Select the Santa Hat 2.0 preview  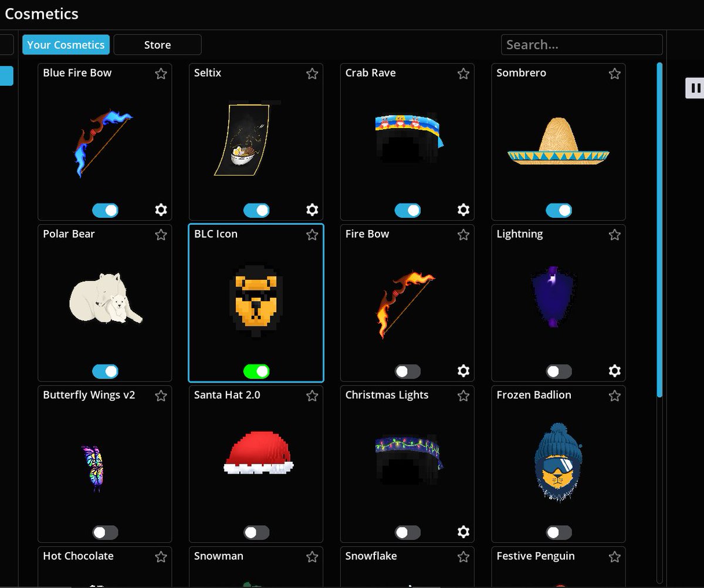point(259,452)
